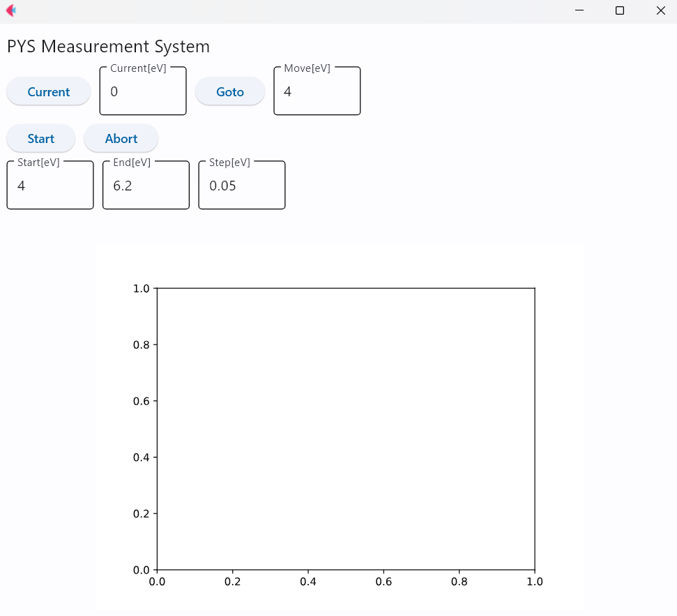Start the PYS measurement

[40, 138]
